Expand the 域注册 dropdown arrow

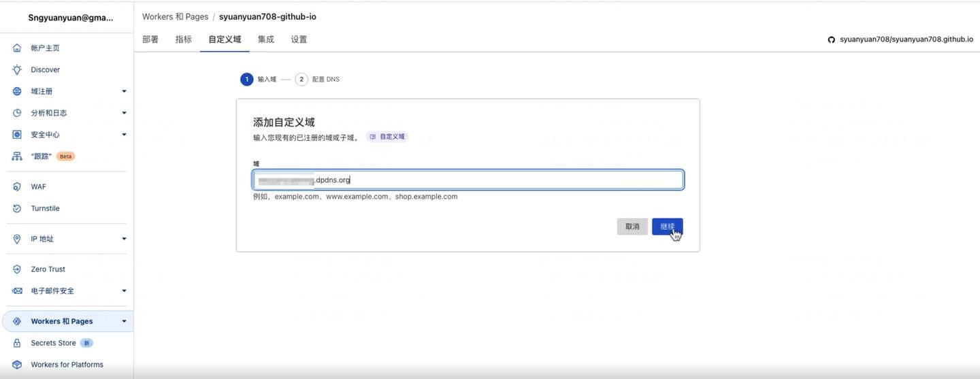(x=124, y=91)
